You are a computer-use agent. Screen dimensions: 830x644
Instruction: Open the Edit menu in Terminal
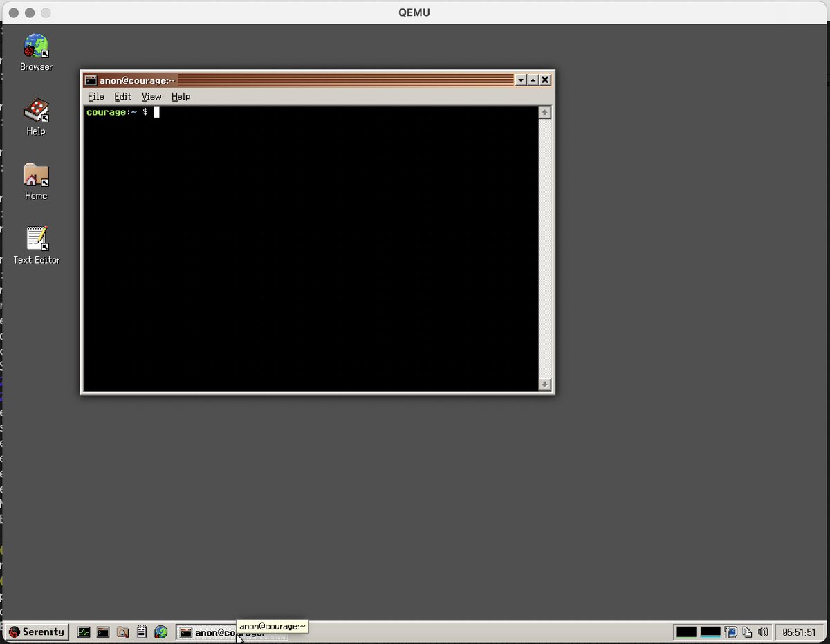pyautogui.click(x=122, y=97)
